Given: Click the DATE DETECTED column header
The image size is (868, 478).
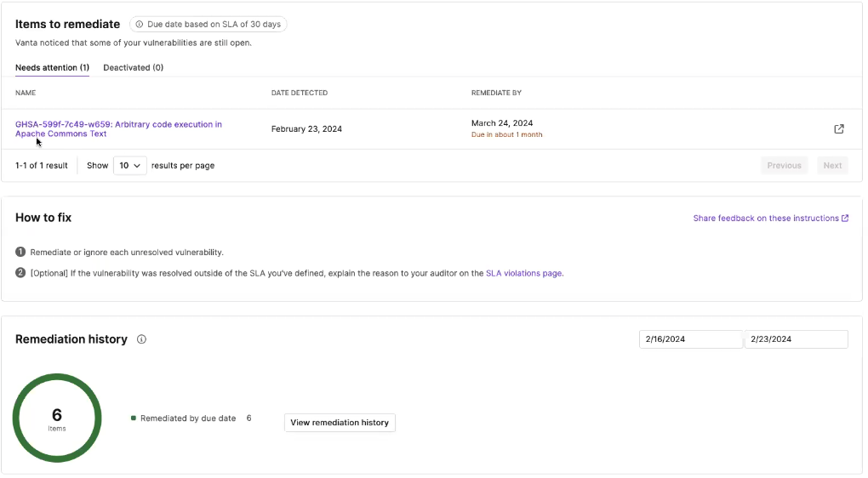Looking at the screenshot, I should (x=300, y=93).
